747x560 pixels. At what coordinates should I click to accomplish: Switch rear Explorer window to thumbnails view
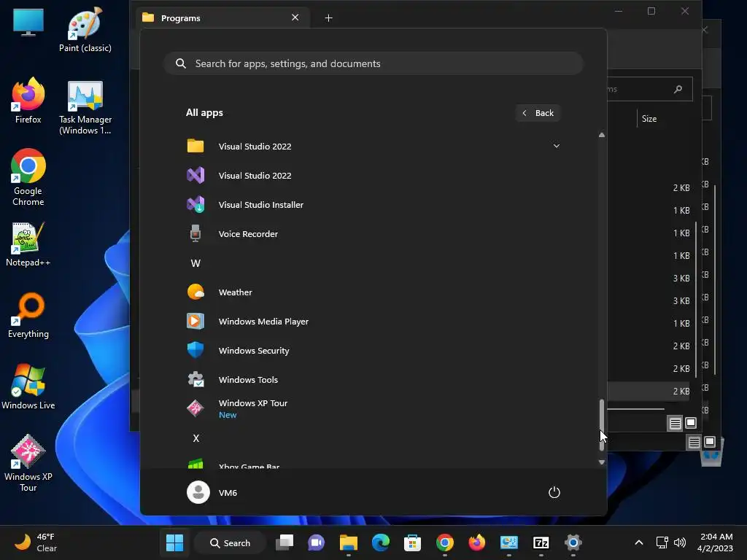[x=710, y=442]
